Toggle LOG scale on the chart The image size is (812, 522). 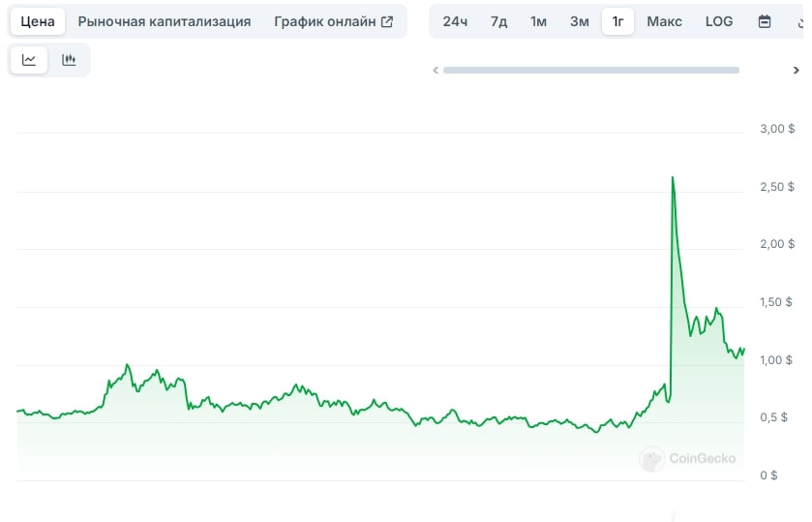(x=719, y=21)
